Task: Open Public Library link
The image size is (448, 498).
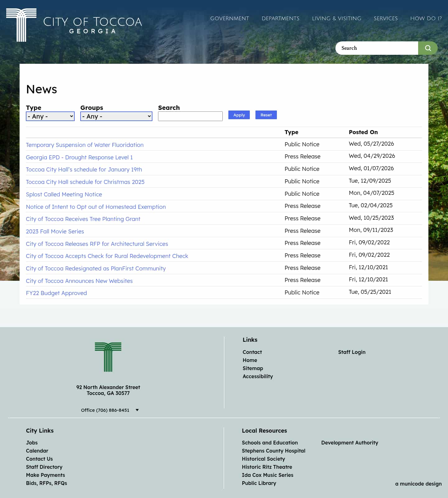Action: [x=259, y=483]
